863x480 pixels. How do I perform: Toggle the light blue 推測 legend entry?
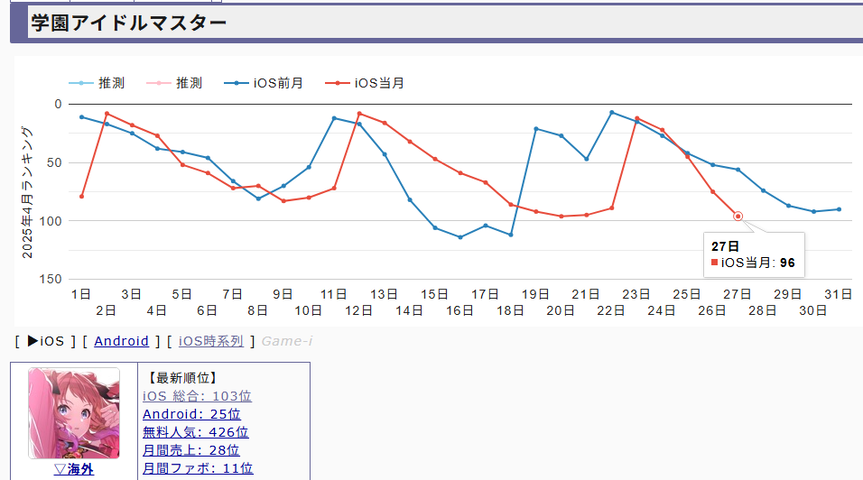tap(97, 83)
